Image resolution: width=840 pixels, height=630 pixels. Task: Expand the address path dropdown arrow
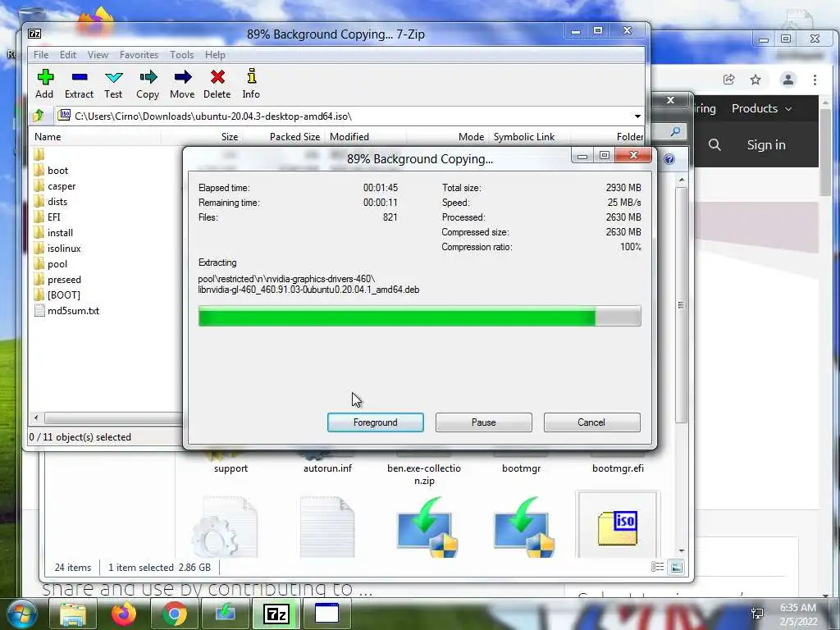coord(637,116)
